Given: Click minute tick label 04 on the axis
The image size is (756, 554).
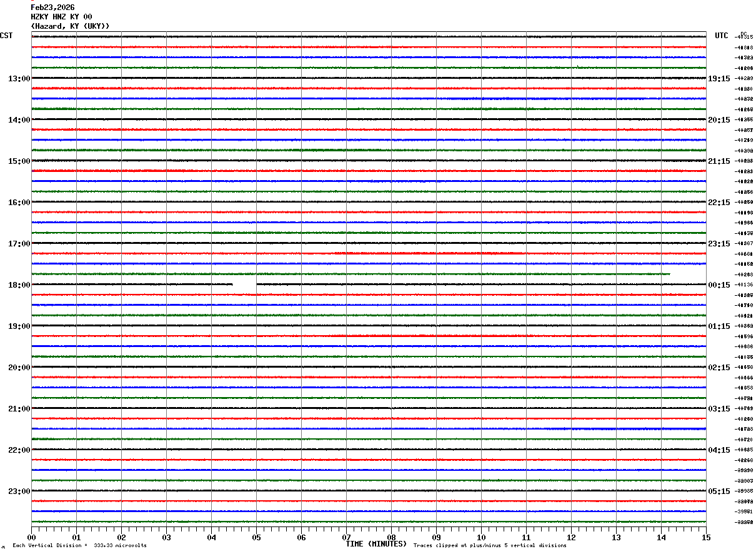Looking at the screenshot, I should coord(211,537).
